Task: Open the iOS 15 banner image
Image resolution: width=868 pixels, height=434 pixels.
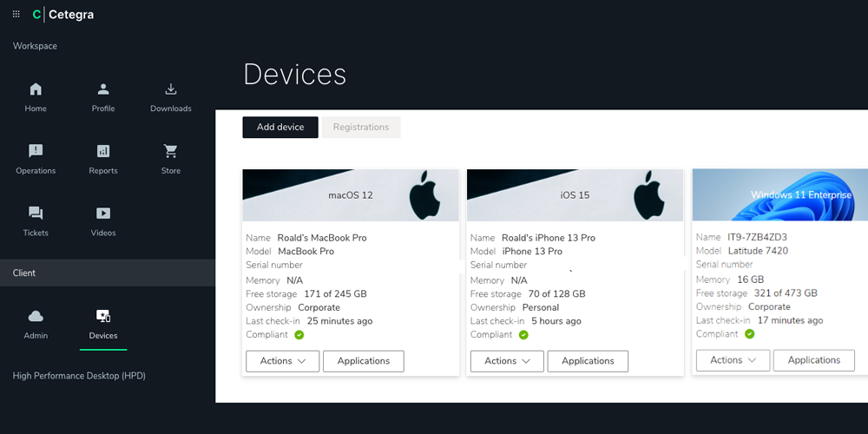Action: 575,195
